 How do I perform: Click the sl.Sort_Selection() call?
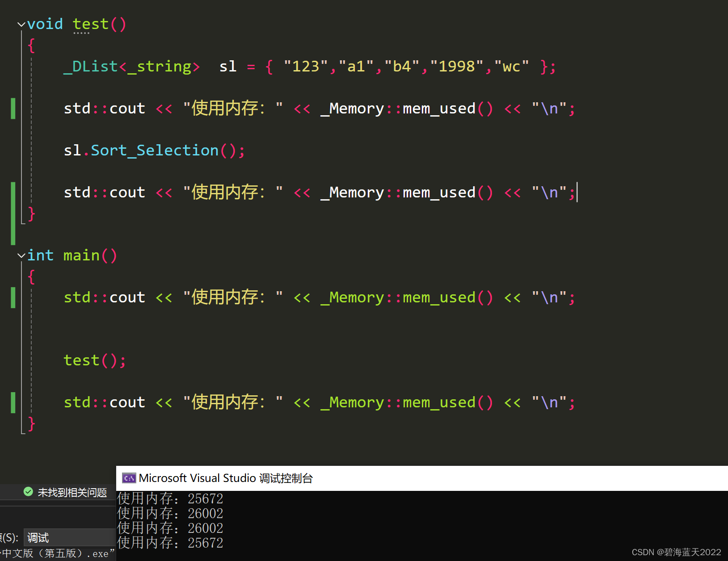[154, 151]
